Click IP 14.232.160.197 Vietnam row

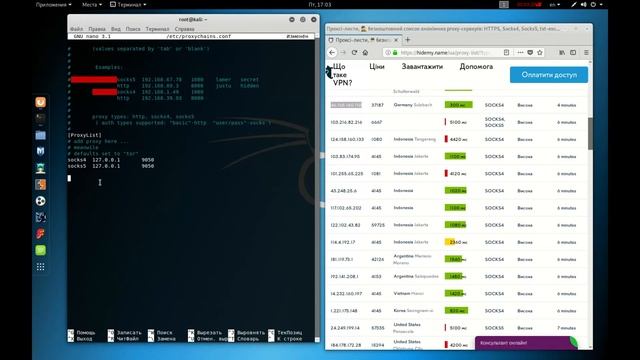click(346, 293)
